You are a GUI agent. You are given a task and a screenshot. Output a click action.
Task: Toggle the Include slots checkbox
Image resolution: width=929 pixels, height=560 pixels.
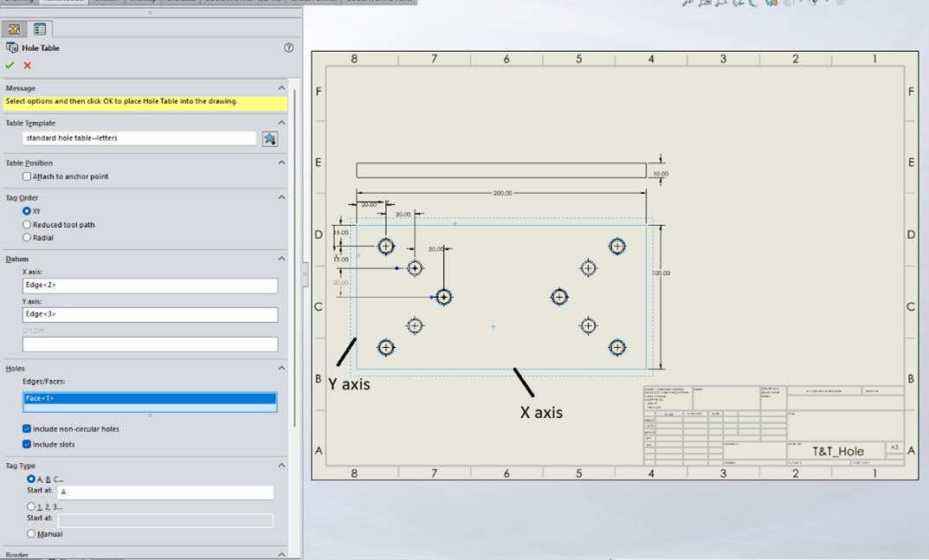[x=27, y=445]
